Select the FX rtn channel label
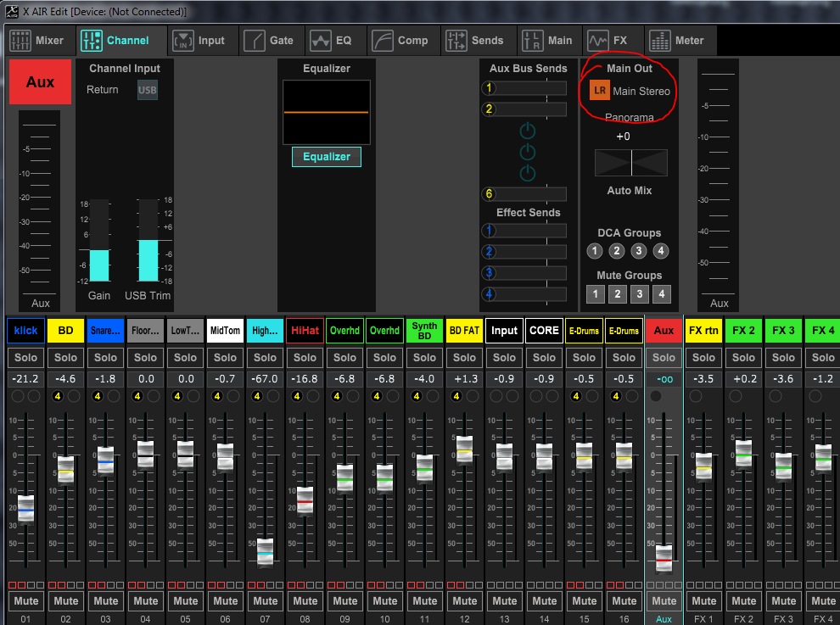840x625 pixels. [x=703, y=331]
